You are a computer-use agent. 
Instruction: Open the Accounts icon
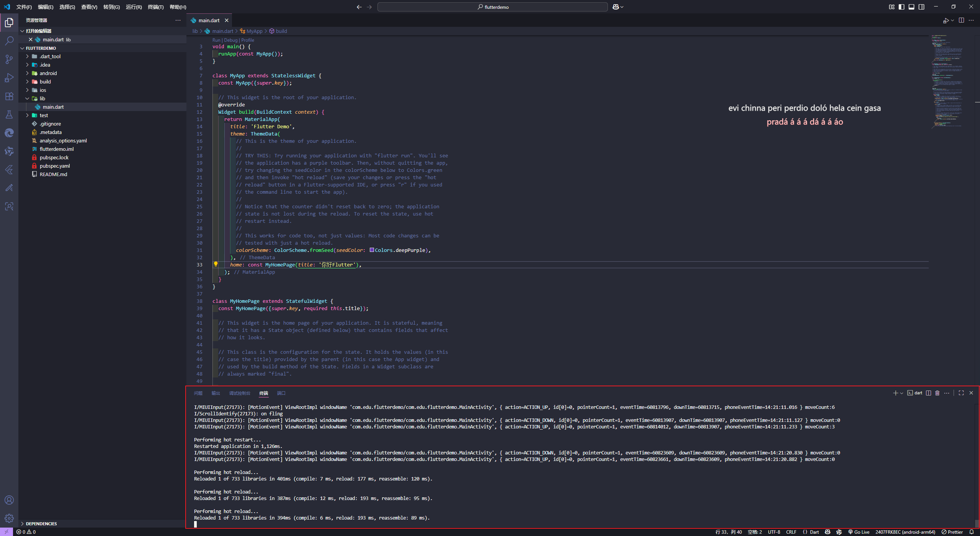click(x=9, y=500)
